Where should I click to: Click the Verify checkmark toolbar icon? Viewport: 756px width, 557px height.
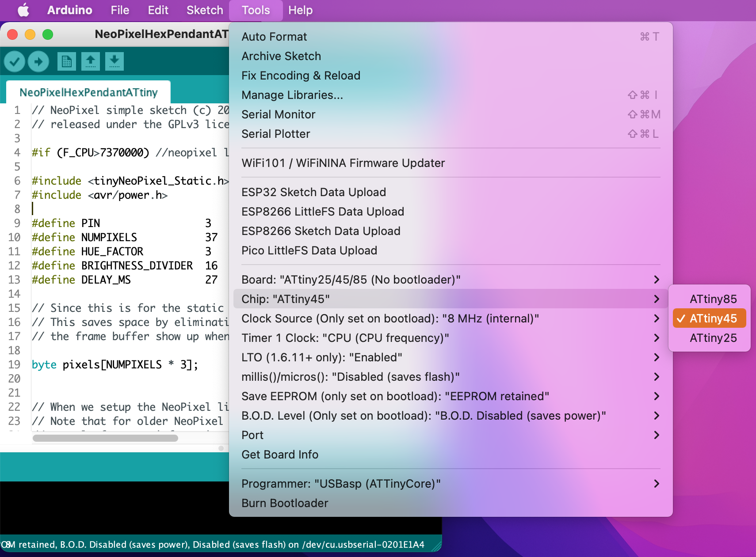point(15,61)
